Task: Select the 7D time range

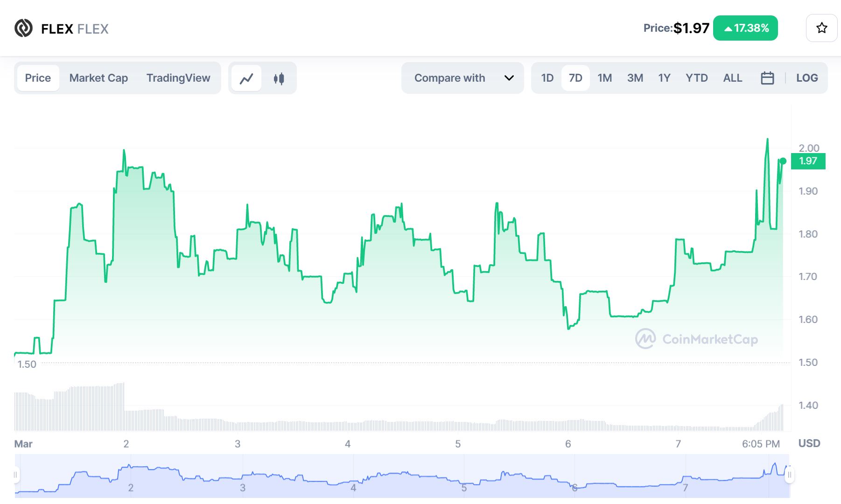Action: [575, 78]
